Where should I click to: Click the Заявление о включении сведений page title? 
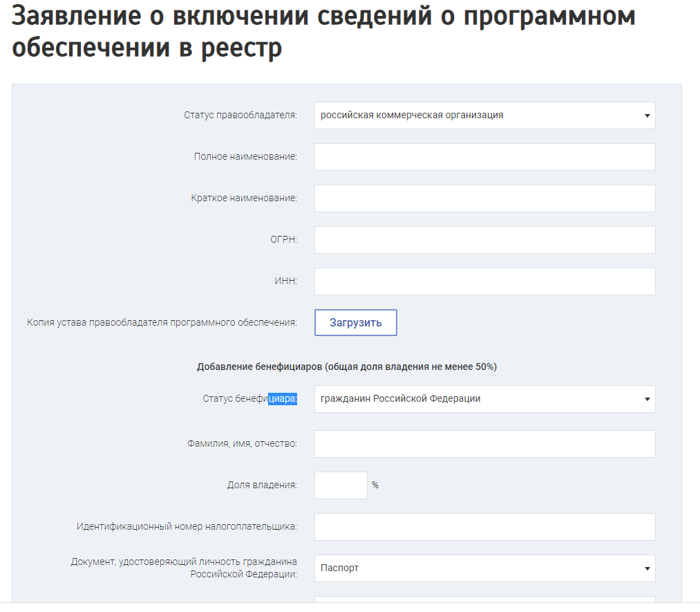pos(323,32)
